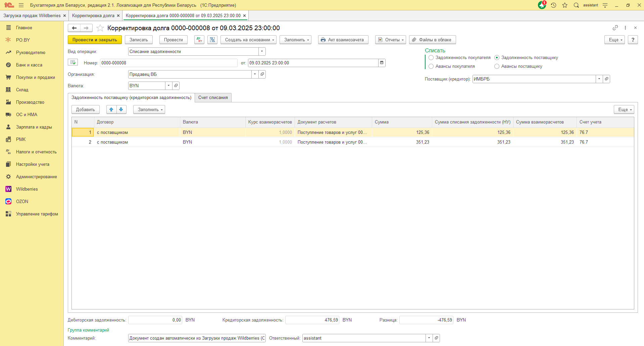Screen dimensions: 644x346
Task: Select the Задолженность покупателя radio option
Action: pyautogui.click(x=431, y=58)
